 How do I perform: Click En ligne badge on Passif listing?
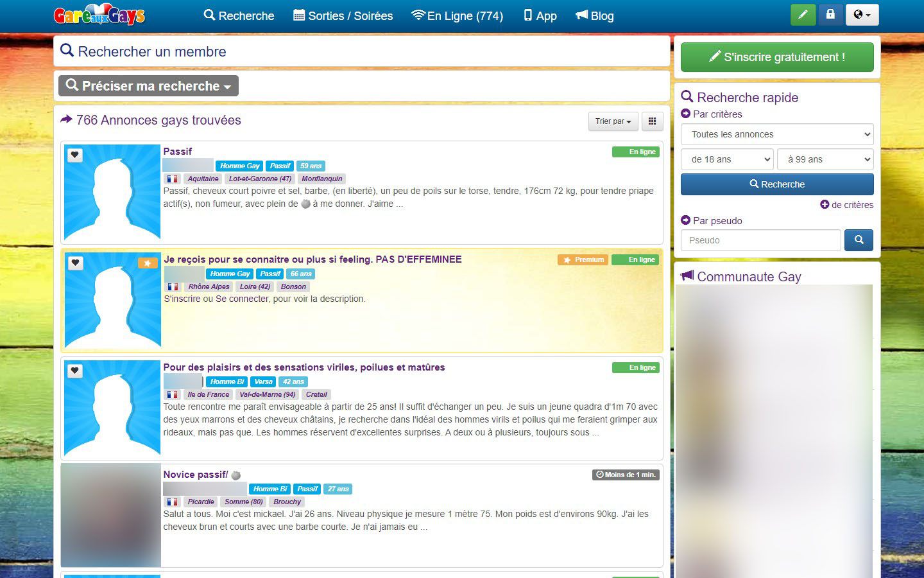pyautogui.click(x=636, y=152)
